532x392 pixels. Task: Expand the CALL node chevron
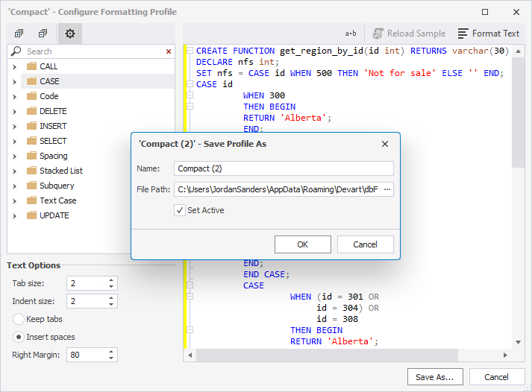(14, 67)
